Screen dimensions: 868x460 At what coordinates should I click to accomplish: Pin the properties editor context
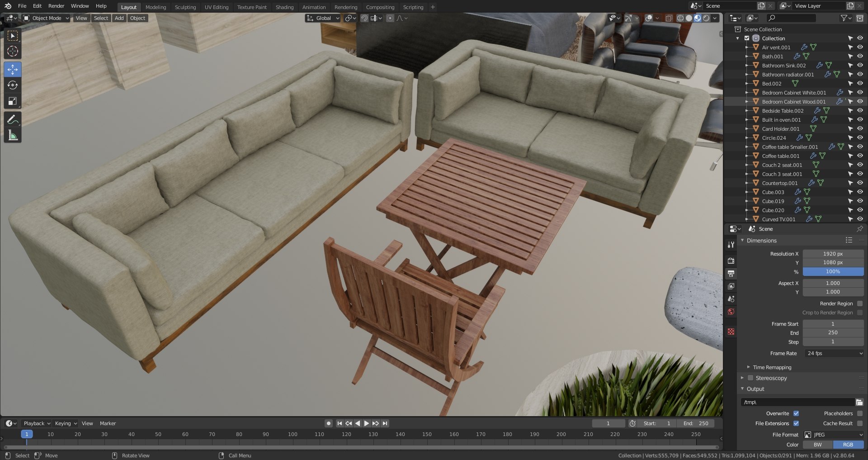[859, 229]
